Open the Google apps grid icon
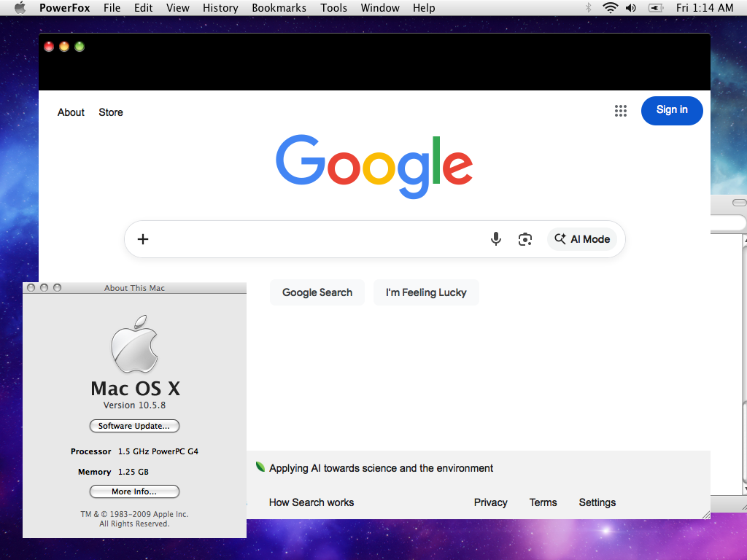The width and height of the screenshot is (747, 560). point(620,111)
